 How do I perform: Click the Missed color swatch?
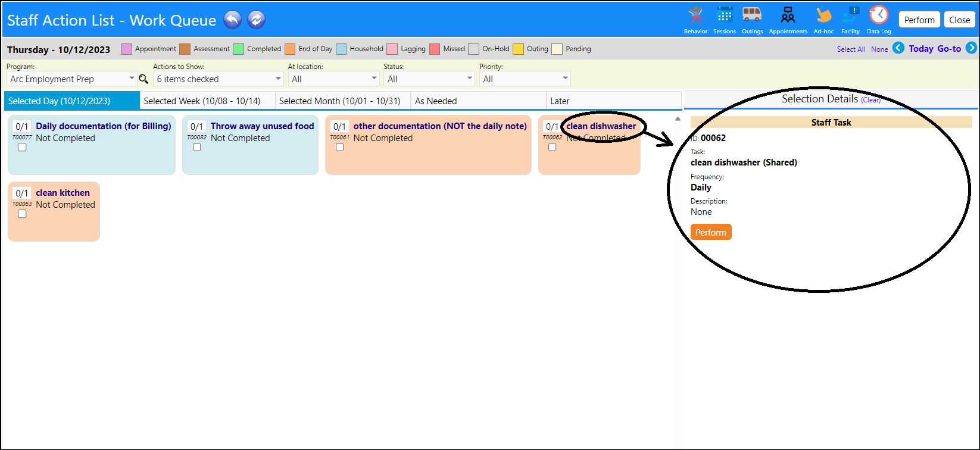[x=435, y=49]
